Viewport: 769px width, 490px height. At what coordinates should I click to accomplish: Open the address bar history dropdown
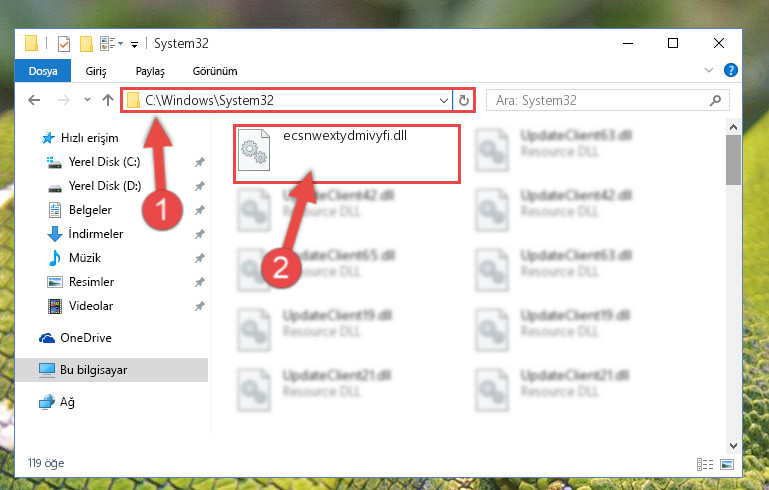point(444,101)
